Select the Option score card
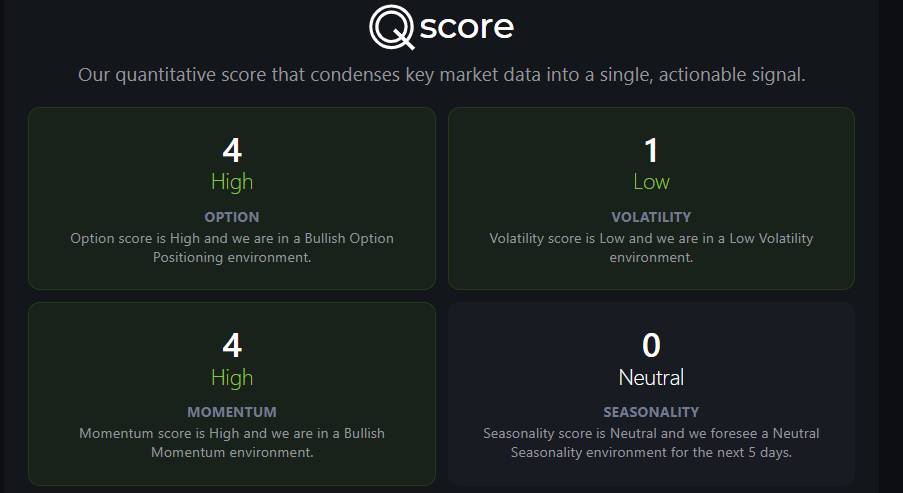 coord(232,198)
